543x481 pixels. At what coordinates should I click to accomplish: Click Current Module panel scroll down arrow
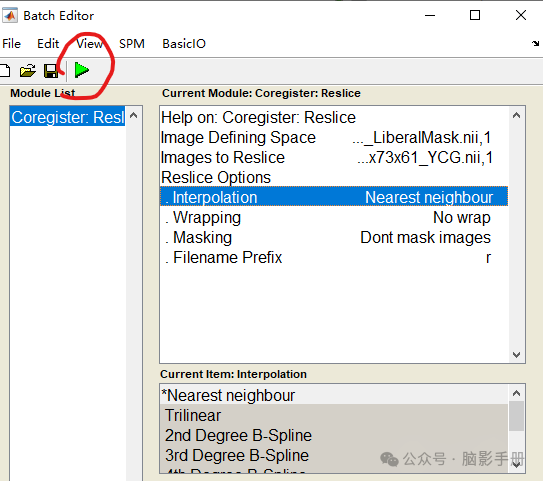pyautogui.click(x=516, y=355)
